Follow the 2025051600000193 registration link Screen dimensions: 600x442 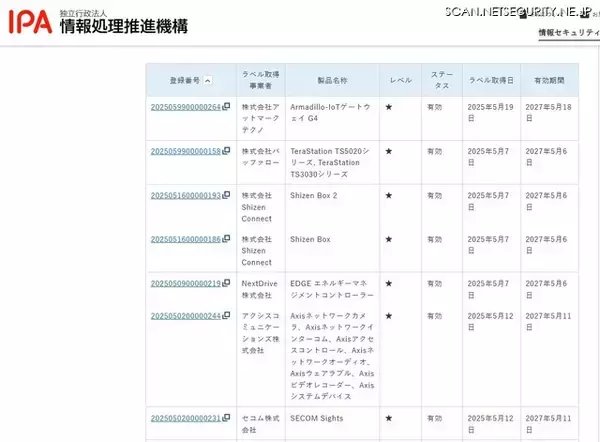(185, 196)
